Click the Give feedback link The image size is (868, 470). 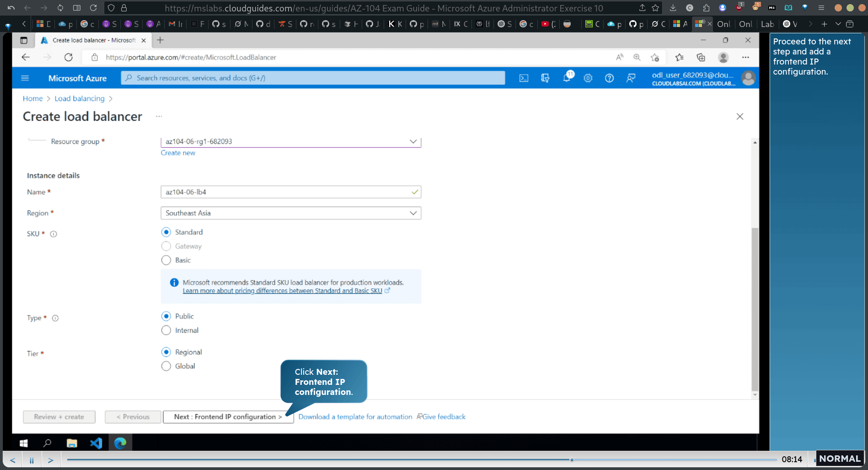[x=441, y=417]
